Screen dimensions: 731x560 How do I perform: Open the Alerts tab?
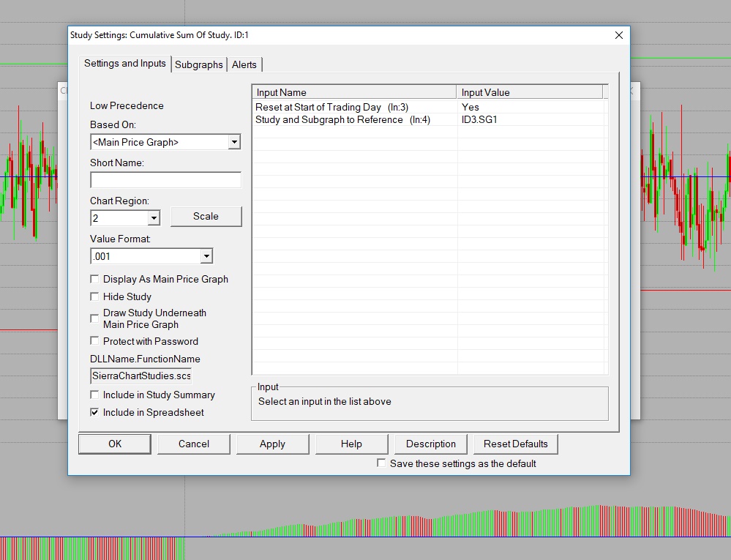click(x=244, y=64)
